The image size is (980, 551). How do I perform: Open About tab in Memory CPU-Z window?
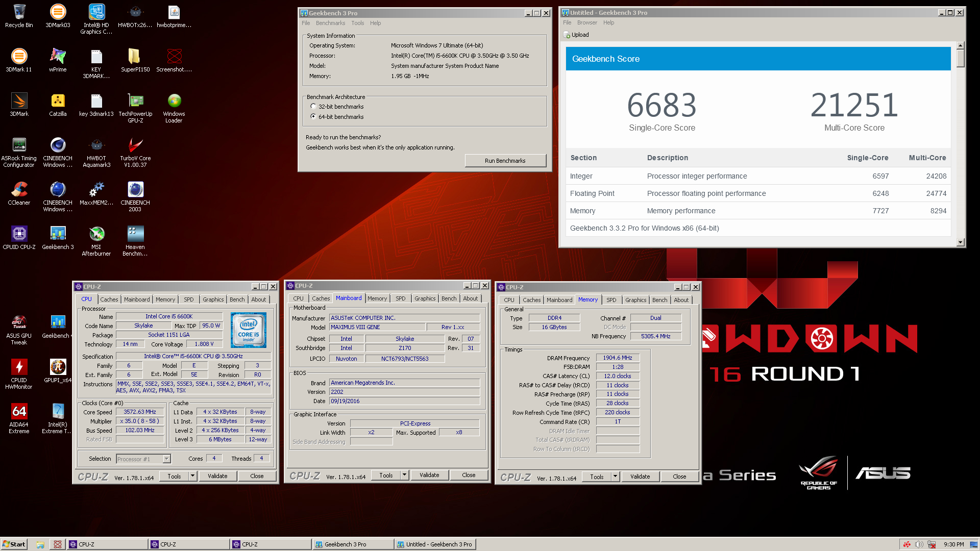click(681, 300)
